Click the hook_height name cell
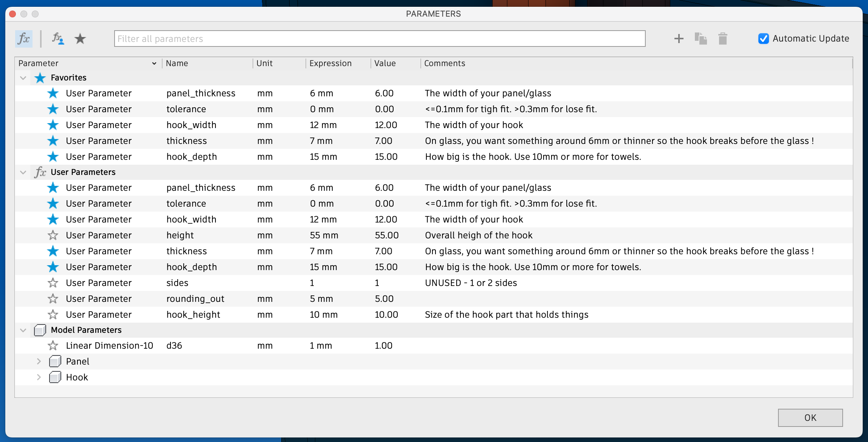This screenshot has width=868, height=442. 193,315
